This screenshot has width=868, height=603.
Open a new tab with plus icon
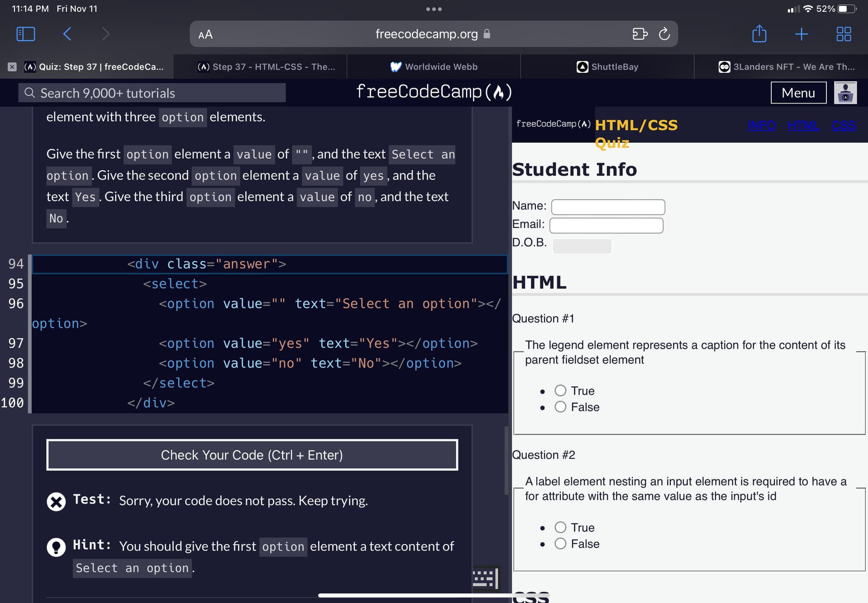801,34
